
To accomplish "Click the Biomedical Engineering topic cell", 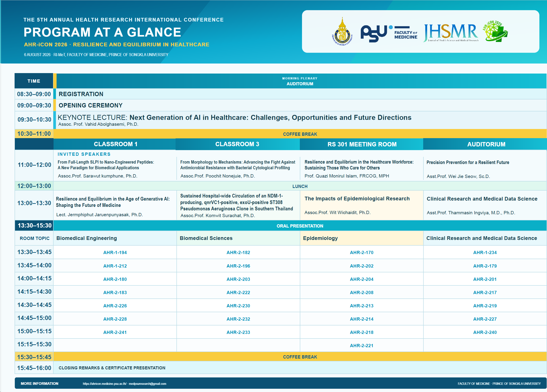I will (x=115, y=238).
